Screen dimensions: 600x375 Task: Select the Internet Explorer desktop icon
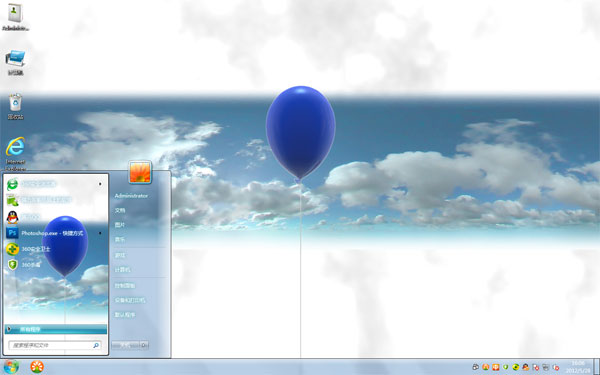tap(15, 154)
